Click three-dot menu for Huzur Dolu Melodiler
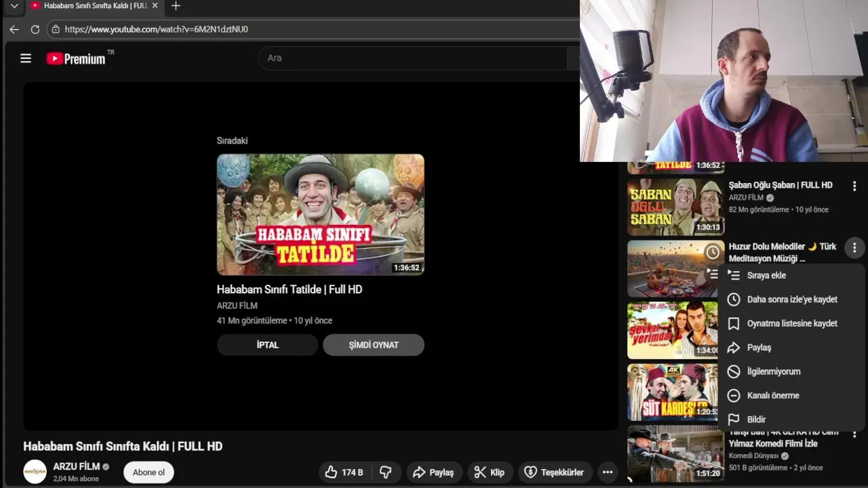 [x=854, y=248]
